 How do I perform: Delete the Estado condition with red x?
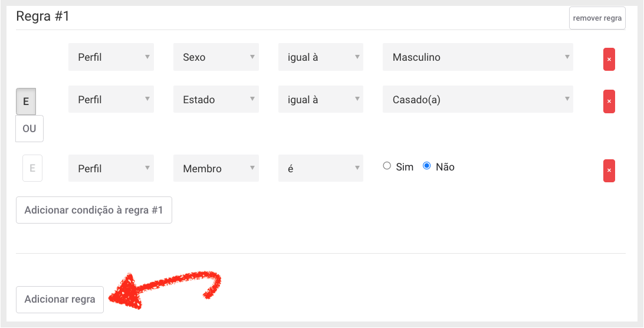coord(609,101)
